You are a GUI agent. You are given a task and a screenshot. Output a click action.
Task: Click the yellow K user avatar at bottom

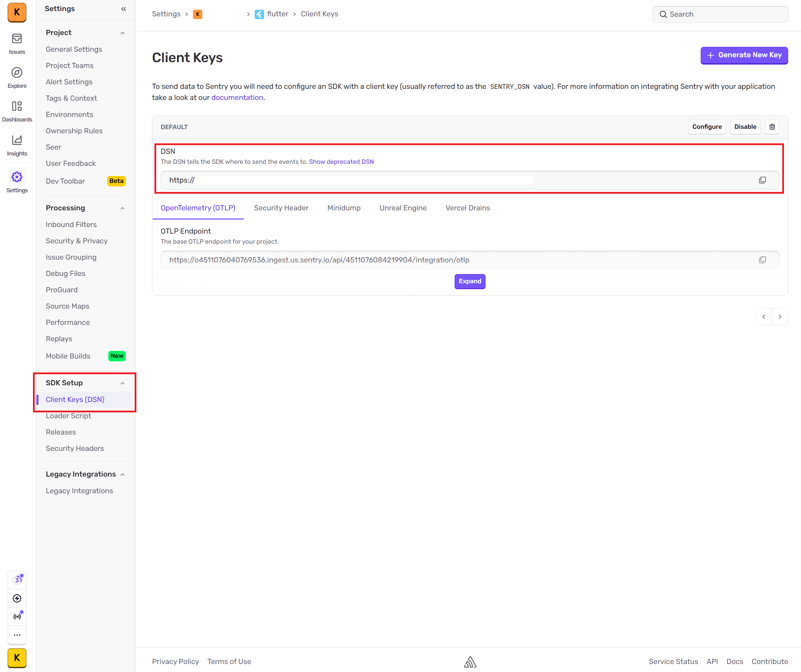click(17, 658)
